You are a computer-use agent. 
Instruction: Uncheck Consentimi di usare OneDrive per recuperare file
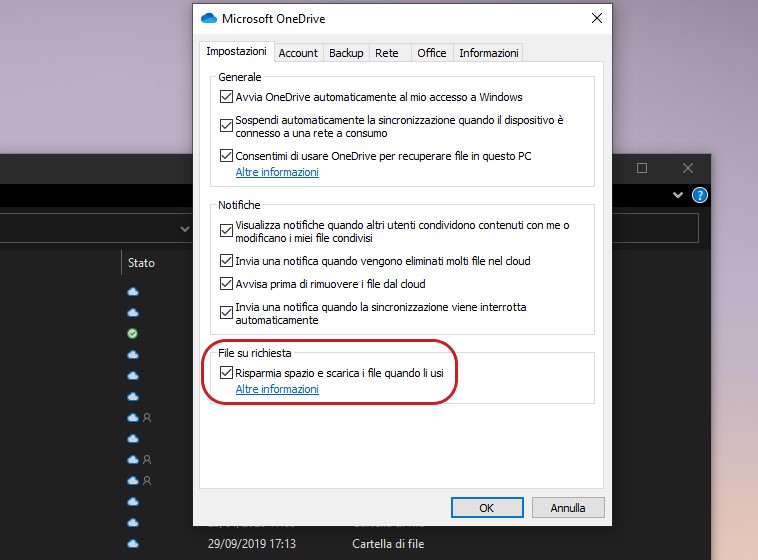[226, 156]
